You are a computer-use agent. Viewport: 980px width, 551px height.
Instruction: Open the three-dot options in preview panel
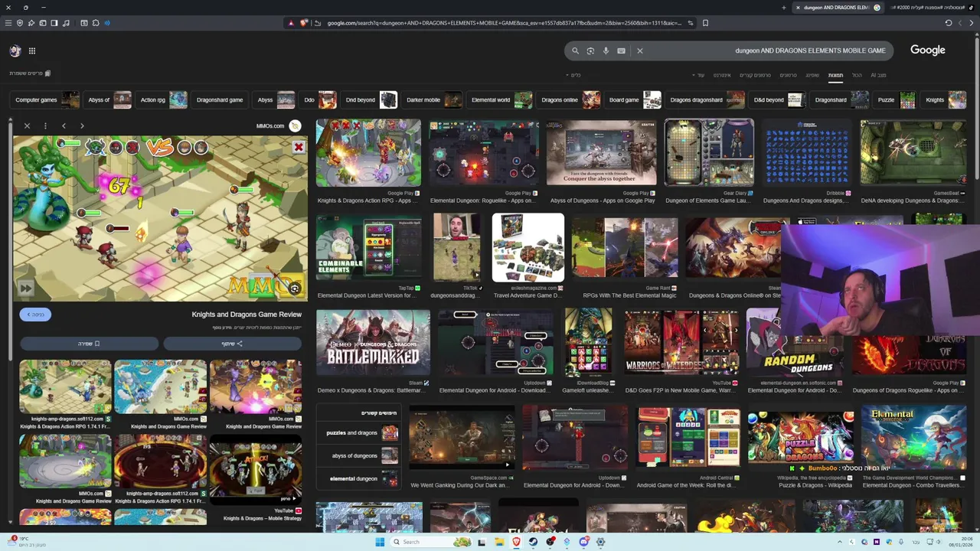tap(45, 126)
